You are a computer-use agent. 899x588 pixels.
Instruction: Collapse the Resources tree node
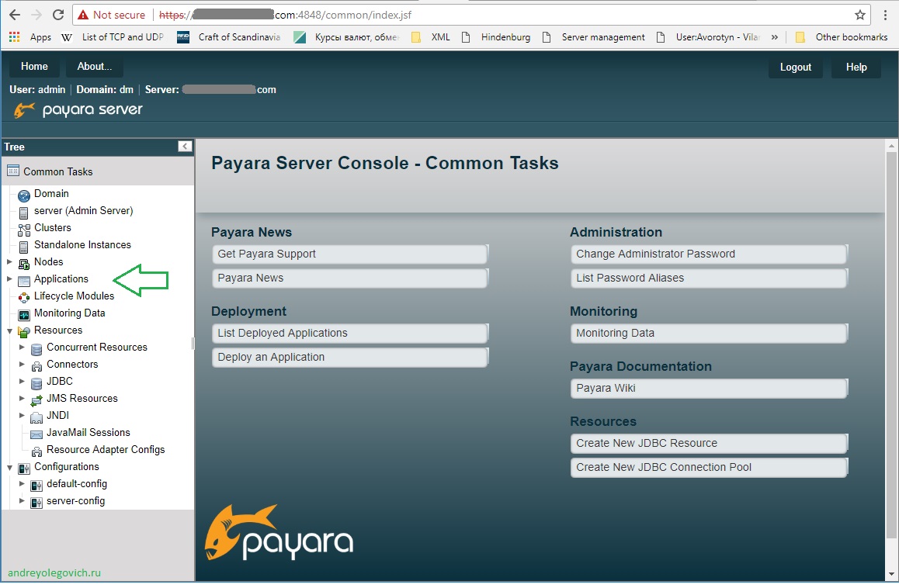[x=9, y=331]
